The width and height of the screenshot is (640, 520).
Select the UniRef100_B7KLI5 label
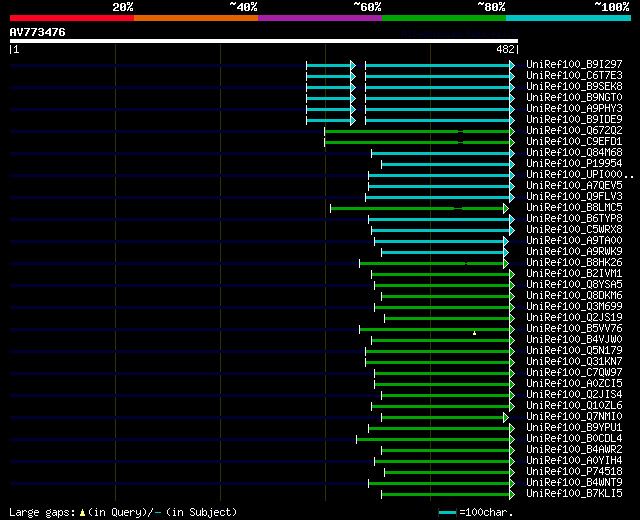click(574, 494)
